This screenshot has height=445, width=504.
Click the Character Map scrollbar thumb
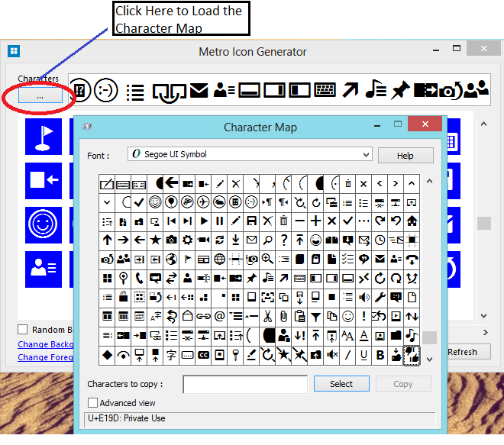(x=429, y=337)
